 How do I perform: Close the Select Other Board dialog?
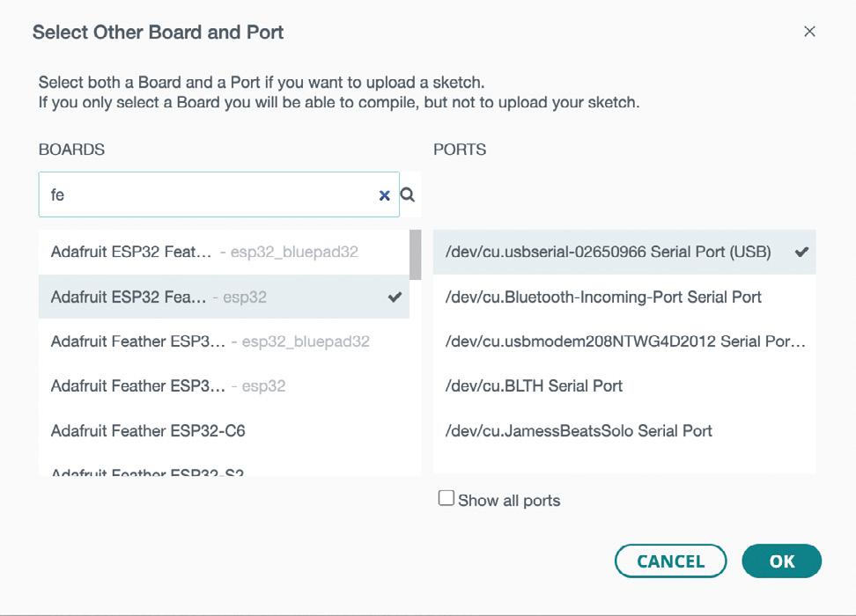809,32
